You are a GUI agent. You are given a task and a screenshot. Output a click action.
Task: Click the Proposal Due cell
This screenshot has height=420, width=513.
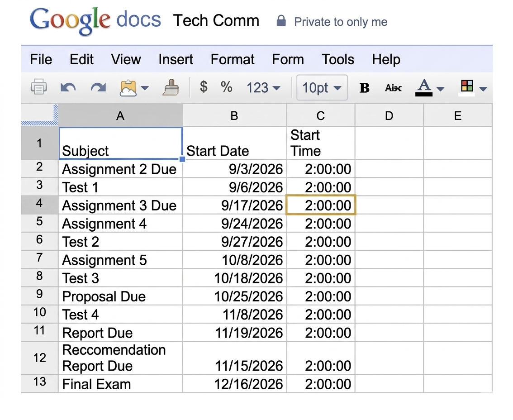click(120, 296)
